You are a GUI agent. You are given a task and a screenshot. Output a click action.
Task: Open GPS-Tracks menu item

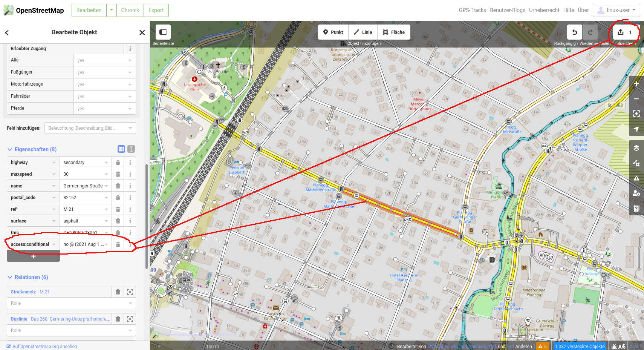[x=472, y=10]
